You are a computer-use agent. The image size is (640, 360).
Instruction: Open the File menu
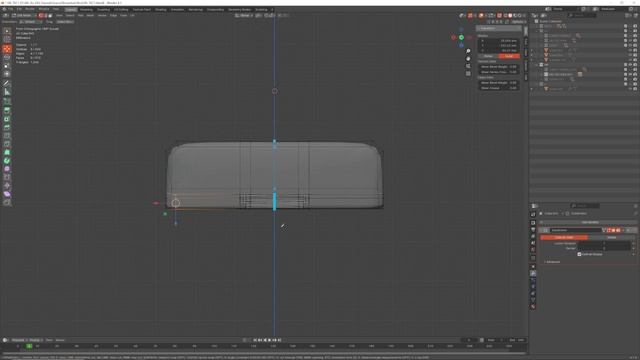pyautogui.click(x=10, y=9)
